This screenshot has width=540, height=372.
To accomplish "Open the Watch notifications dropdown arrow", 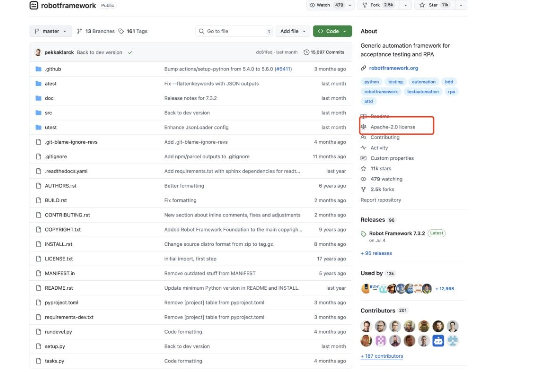I will [x=350, y=5].
